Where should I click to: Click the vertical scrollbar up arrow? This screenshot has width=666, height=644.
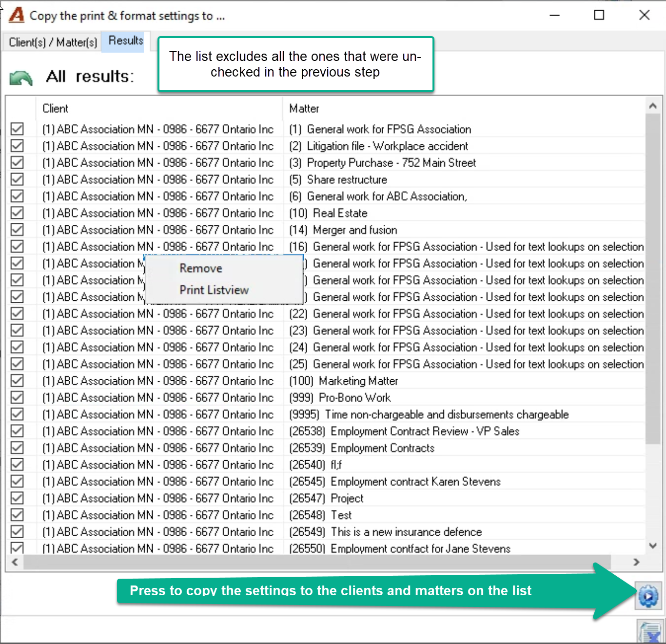[x=653, y=106]
